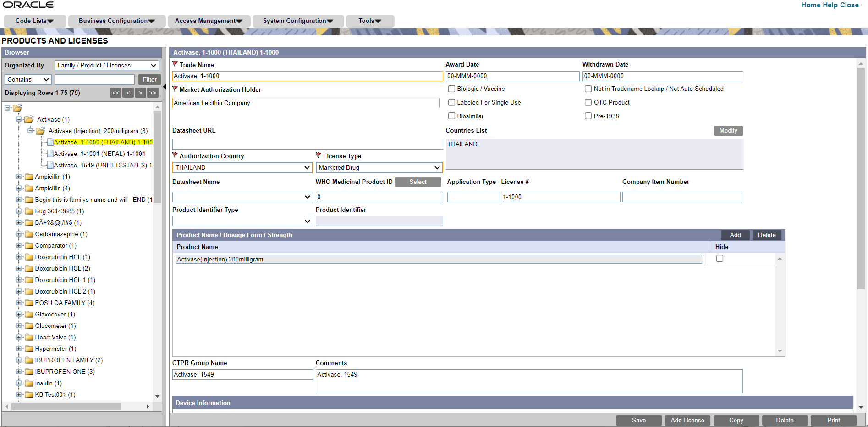The height and width of the screenshot is (427, 868).
Task: Expand the Ampicillin (4) tree node
Action: [19, 188]
